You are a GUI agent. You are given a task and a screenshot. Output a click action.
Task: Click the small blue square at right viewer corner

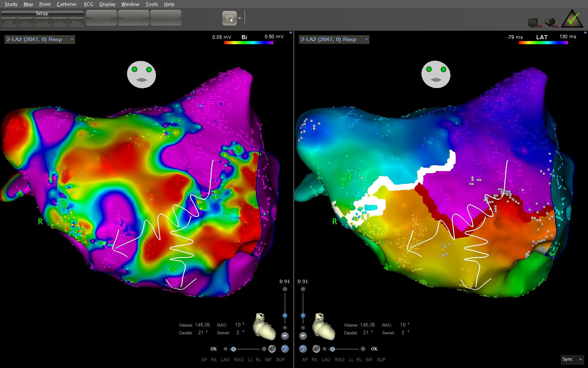585,32
